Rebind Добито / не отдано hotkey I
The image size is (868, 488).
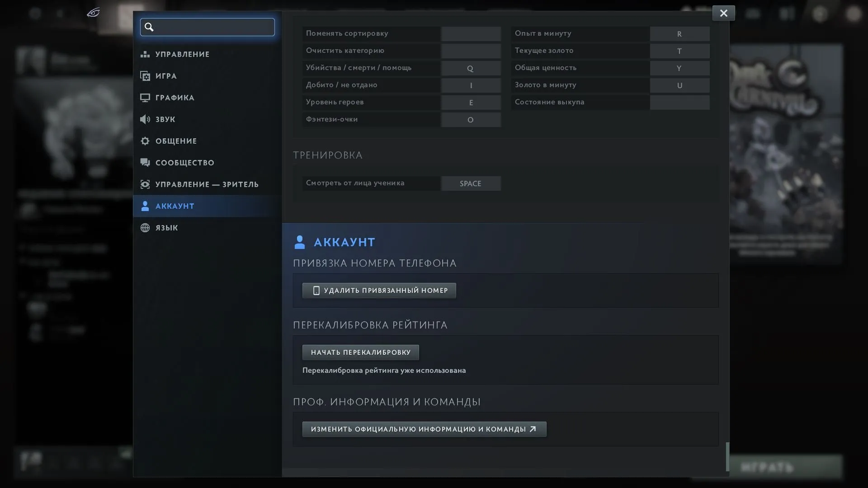471,85
